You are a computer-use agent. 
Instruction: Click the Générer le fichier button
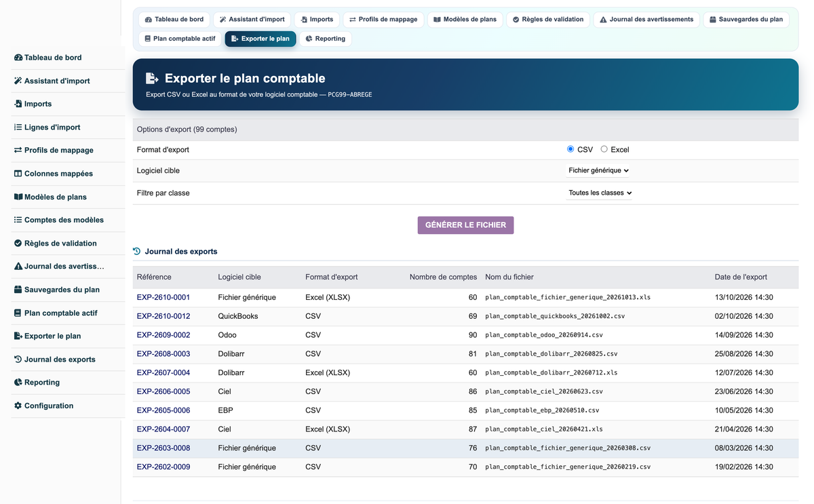click(465, 225)
